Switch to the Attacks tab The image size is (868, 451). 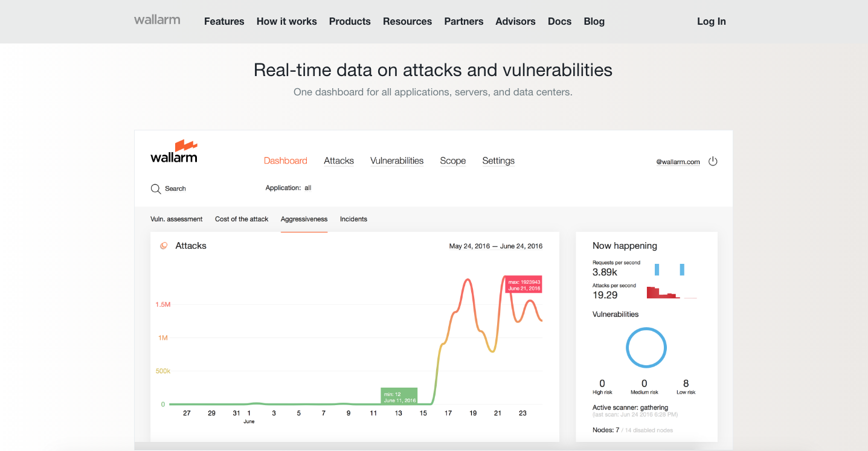338,161
